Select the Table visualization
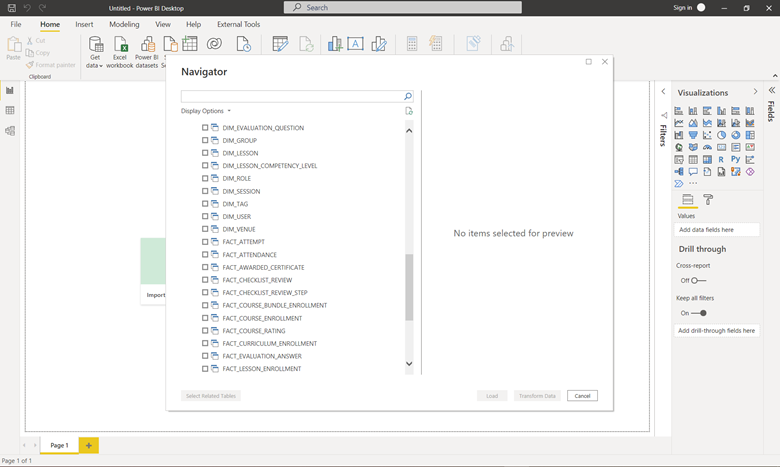This screenshot has height=467, width=780. pos(693,159)
